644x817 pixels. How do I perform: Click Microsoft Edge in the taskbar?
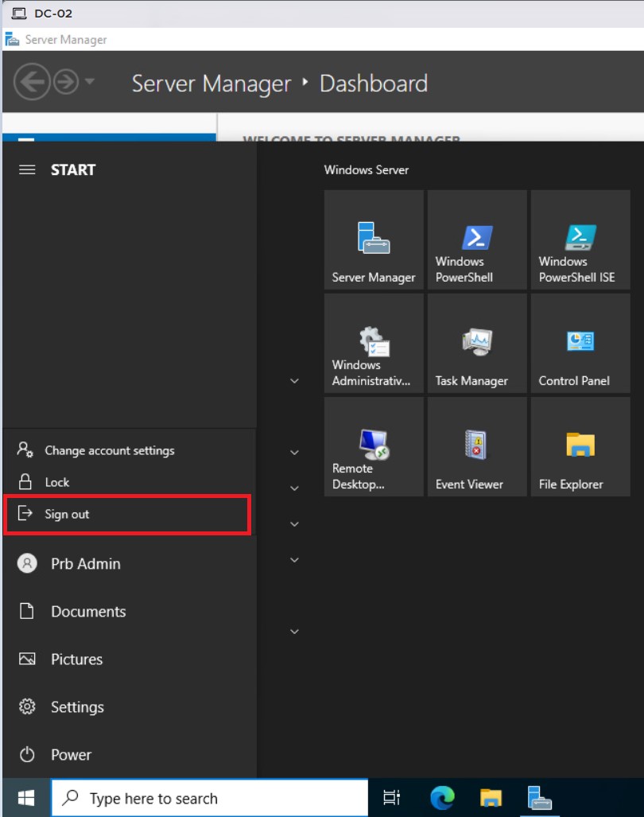(x=442, y=798)
